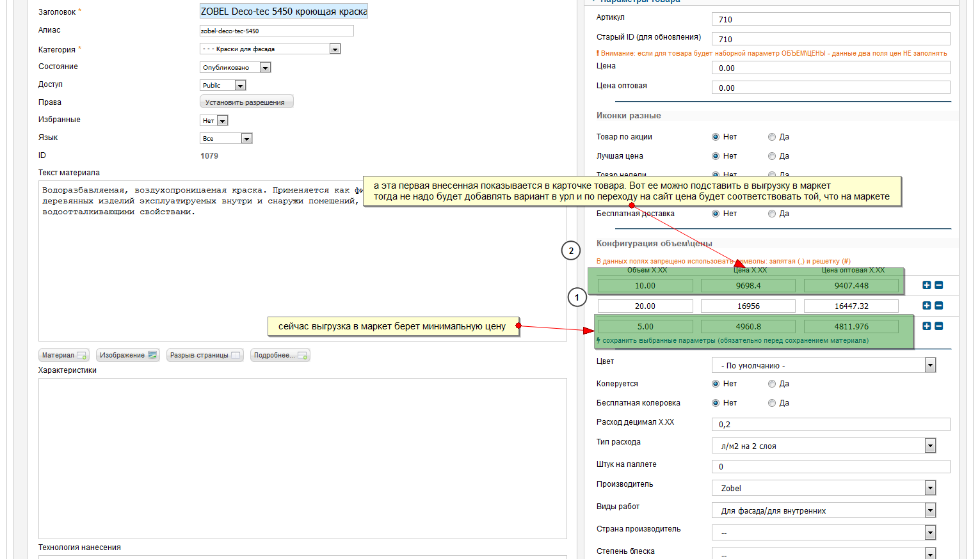The image size is (980, 559).
Task: Click the volume field containing 5.00
Action: 645,326
